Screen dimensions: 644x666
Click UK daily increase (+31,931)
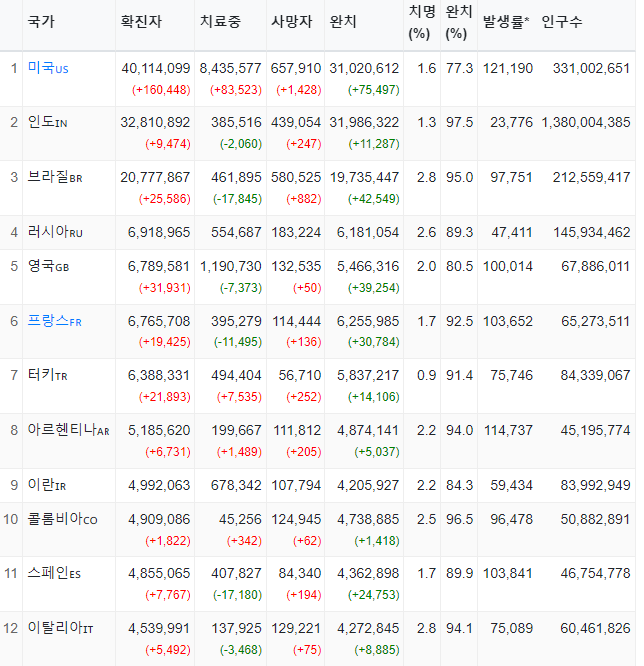coord(165,288)
